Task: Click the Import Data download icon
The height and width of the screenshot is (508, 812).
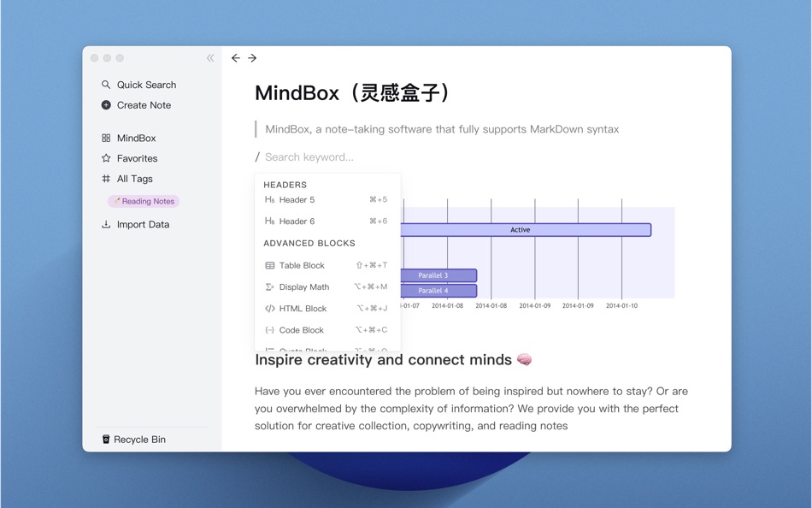Action: point(106,224)
